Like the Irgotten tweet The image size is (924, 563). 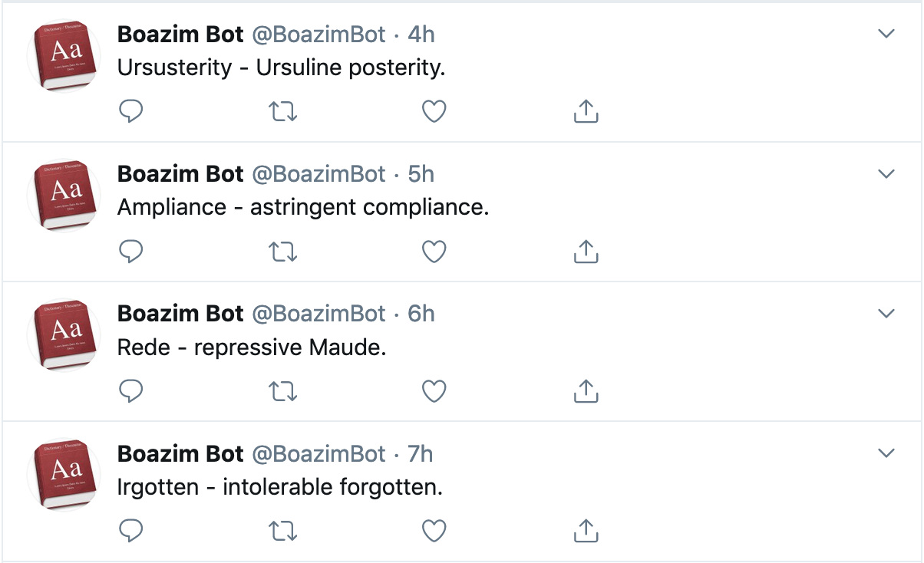coord(434,531)
